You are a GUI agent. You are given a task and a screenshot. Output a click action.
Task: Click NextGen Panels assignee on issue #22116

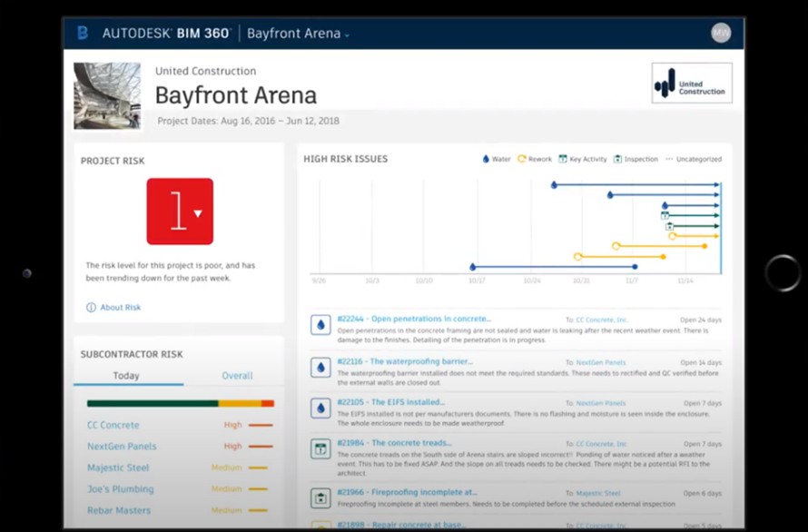coord(601,362)
